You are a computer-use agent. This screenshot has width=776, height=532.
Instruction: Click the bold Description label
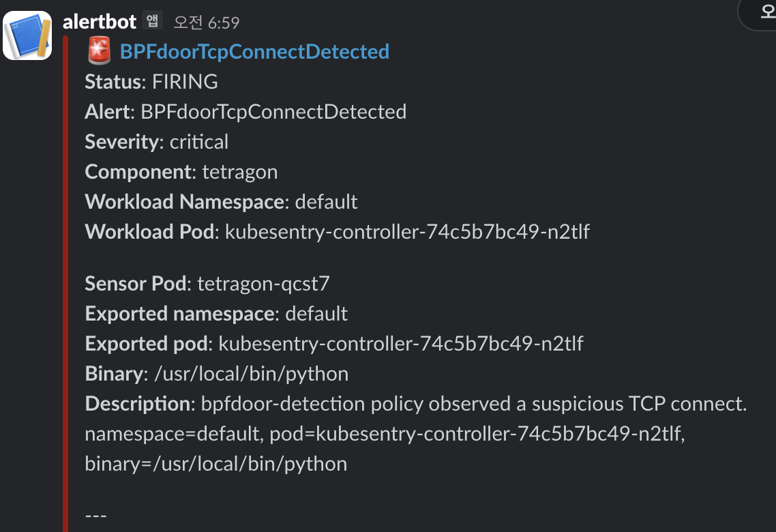tap(138, 404)
